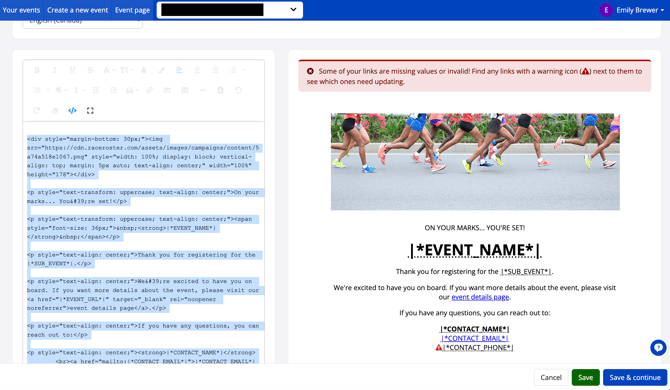670x390 pixels.
Task: Go to Your events
Action: [21, 10]
